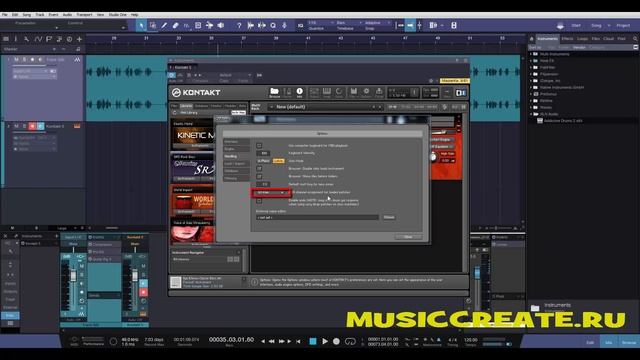Open Kontakt Options gear icon
This screenshot has width=640, height=360.
point(366,93)
